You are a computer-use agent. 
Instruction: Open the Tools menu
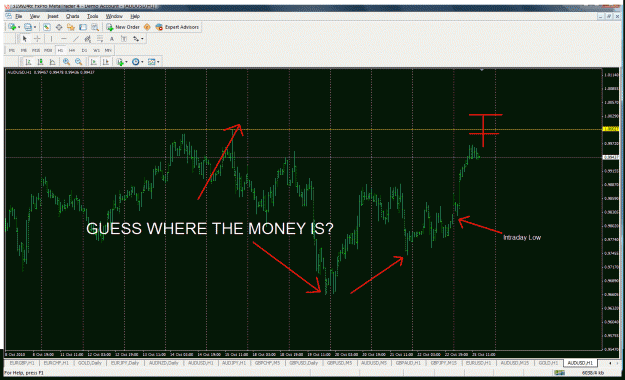[92, 16]
